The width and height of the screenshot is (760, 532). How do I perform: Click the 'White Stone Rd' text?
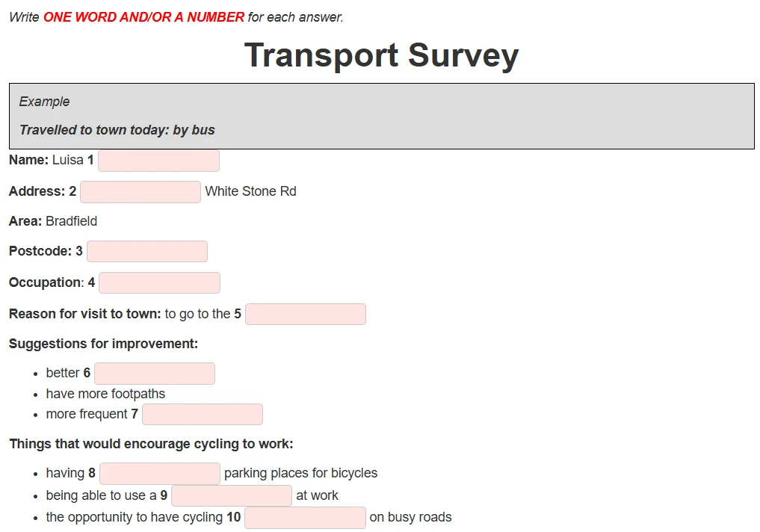250,191
